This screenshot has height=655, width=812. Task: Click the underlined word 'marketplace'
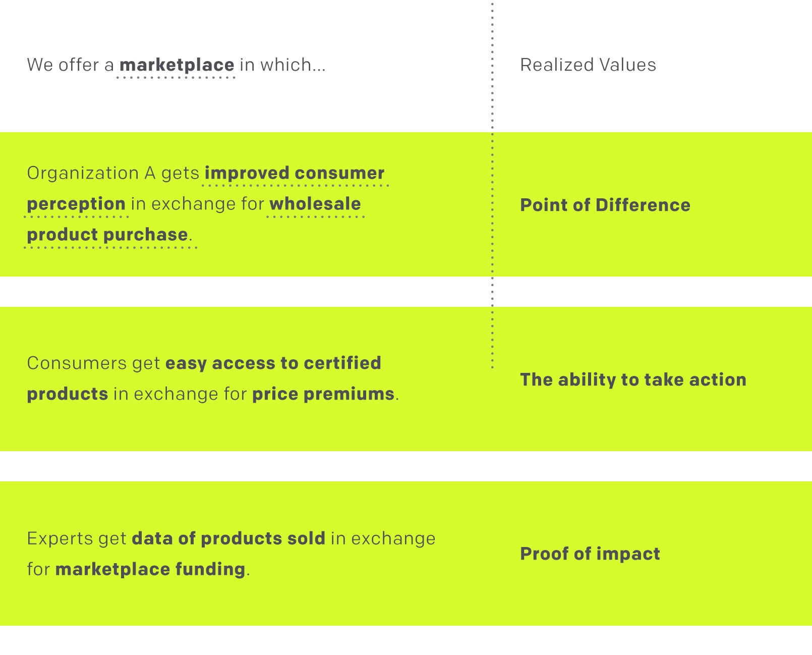(x=177, y=65)
